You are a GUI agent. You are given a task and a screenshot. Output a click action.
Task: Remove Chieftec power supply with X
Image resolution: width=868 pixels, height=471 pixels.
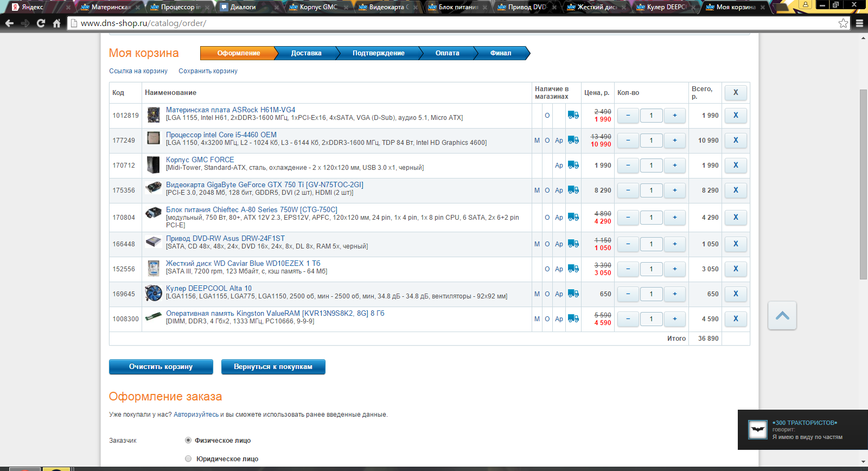click(x=736, y=217)
